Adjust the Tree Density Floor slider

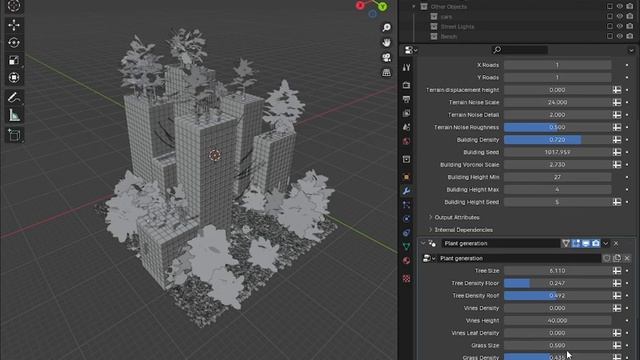(x=557, y=283)
